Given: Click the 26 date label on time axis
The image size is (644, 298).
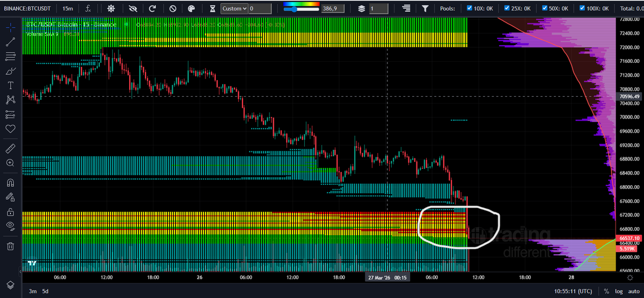Looking at the screenshot, I should tap(200, 278).
